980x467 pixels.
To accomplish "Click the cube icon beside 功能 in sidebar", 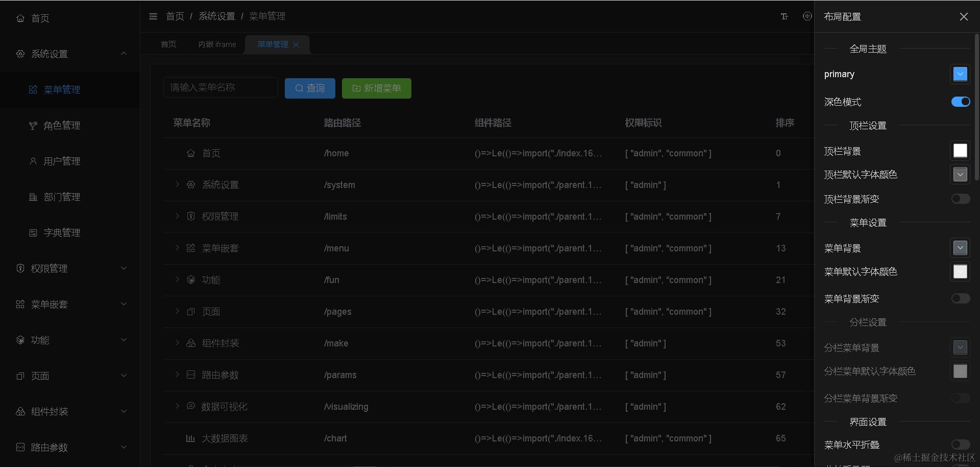I will [20, 340].
